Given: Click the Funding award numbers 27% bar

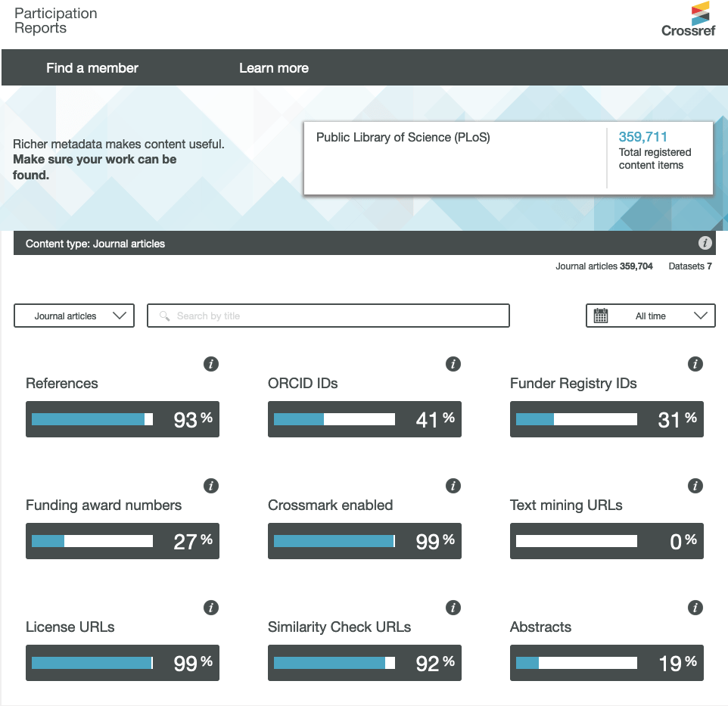Looking at the screenshot, I should pos(123,541).
